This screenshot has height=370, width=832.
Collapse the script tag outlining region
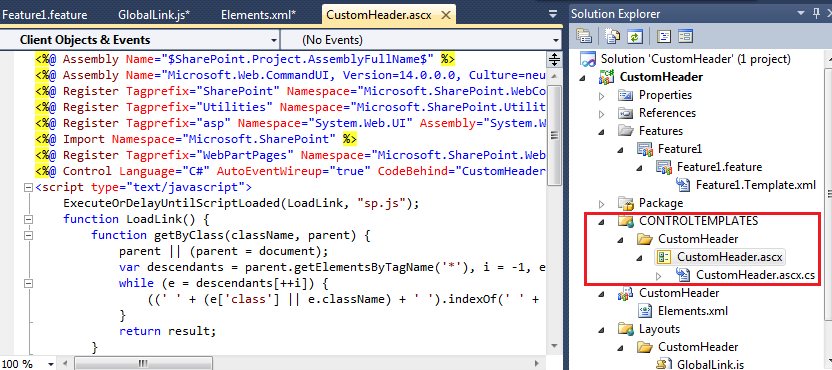point(29,187)
